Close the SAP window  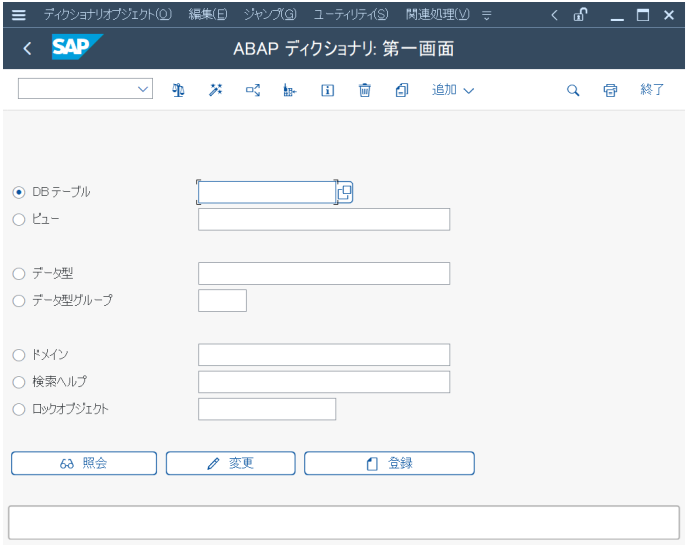click(669, 15)
